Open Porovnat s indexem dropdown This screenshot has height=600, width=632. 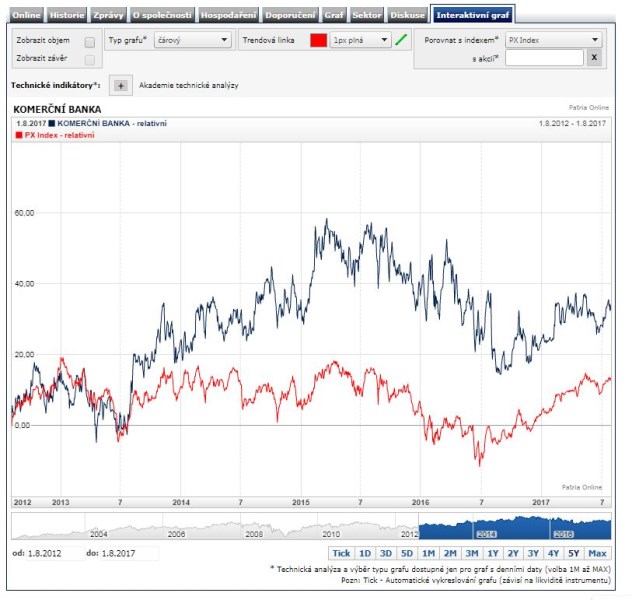[553, 40]
